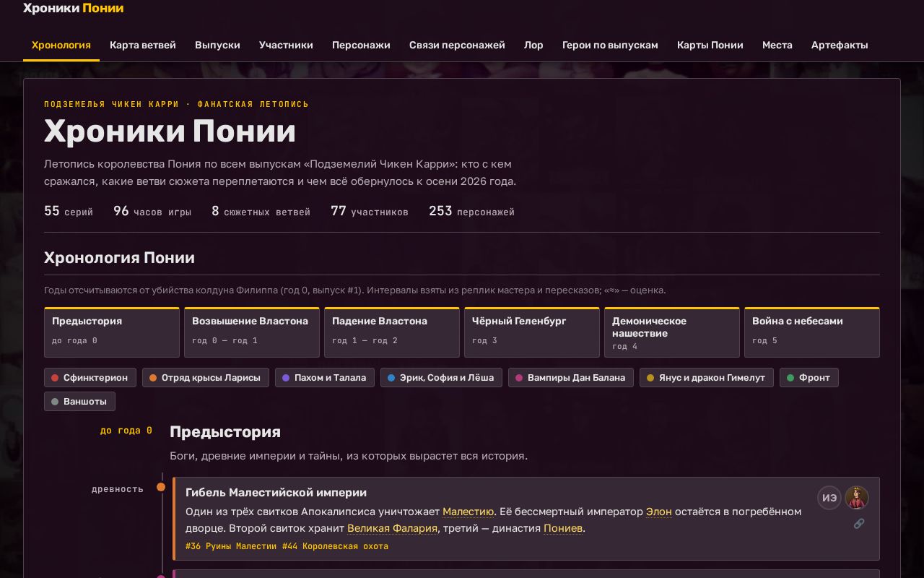The width and height of the screenshot is (924, 578).
Task: Toggle the Пахом и Талала filter chip
Action: point(325,377)
